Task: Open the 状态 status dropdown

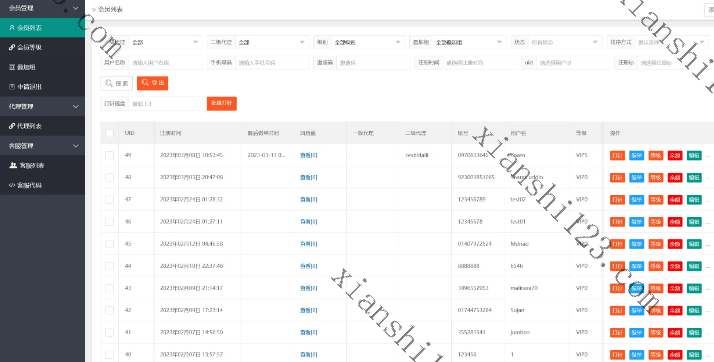Action: (x=565, y=42)
